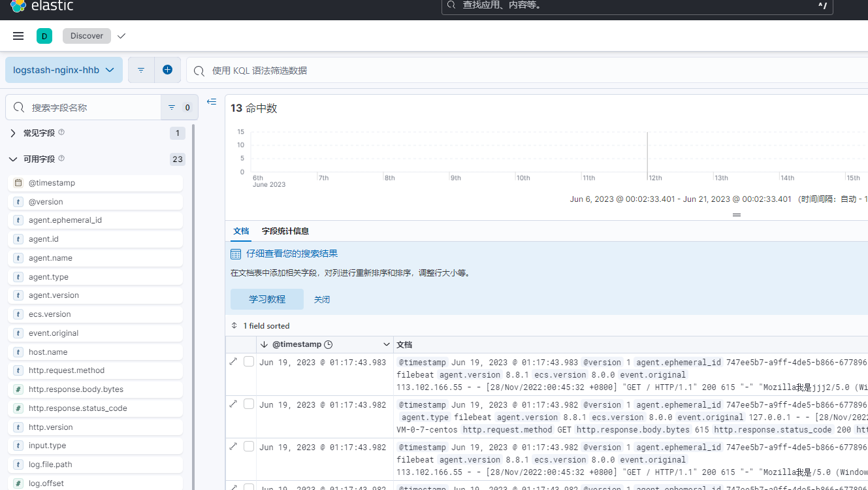Viewport: 868px width, 490px height.
Task: Switch to the 文档 tab
Action: [x=241, y=231]
